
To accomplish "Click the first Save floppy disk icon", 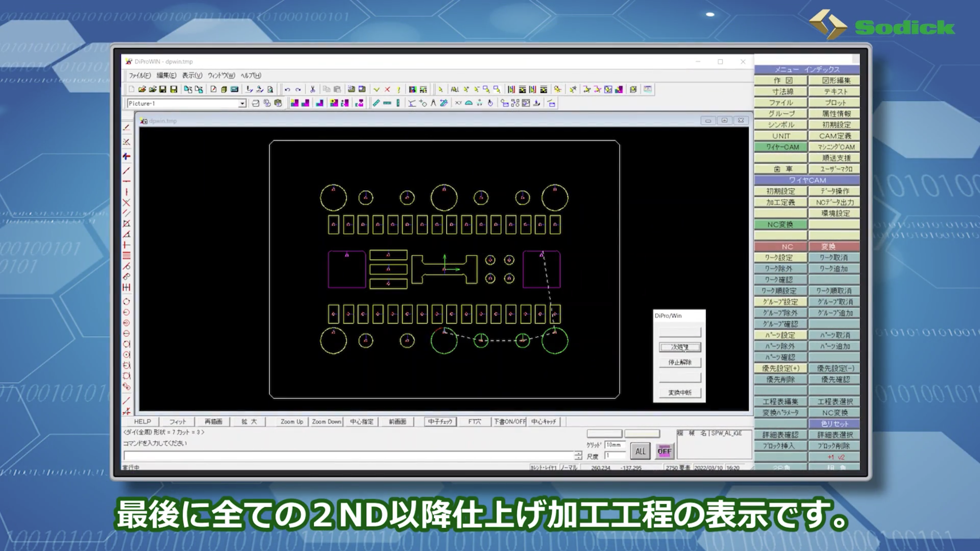I will pos(163,89).
